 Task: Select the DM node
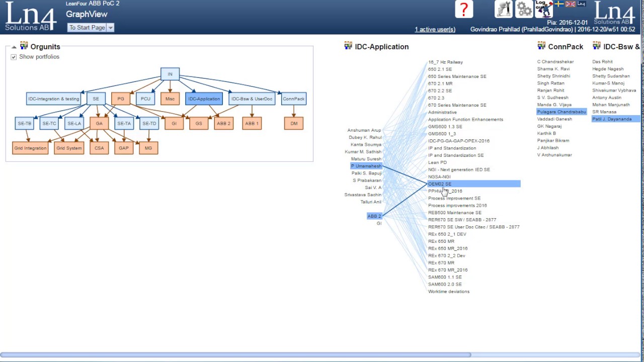pos(294,123)
